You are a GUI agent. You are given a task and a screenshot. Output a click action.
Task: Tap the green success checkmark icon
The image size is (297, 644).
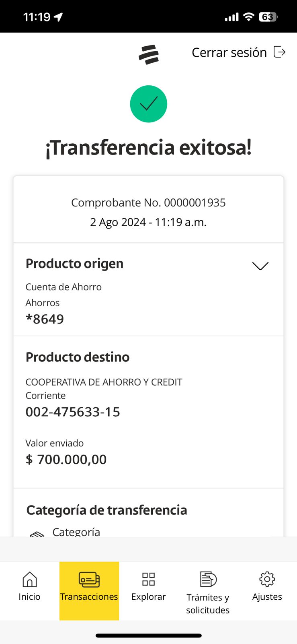coord(148,104)
